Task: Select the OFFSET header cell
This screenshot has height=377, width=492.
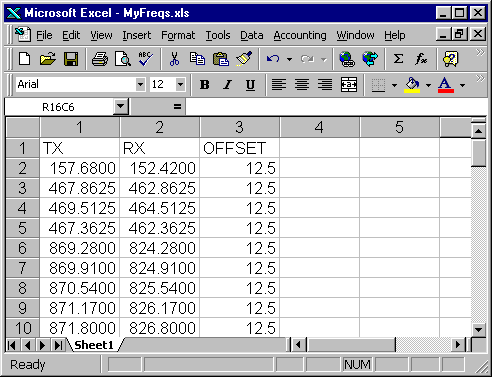Action: click(239, 148)
